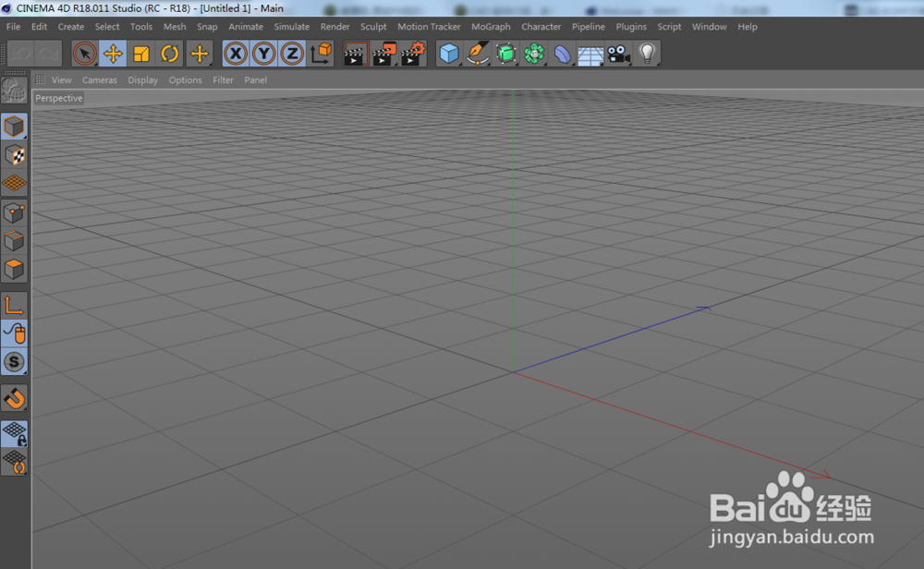This screenshot has height=569, width=924.
Task: Activate the Rotate tool
Action: coord(170,54)
